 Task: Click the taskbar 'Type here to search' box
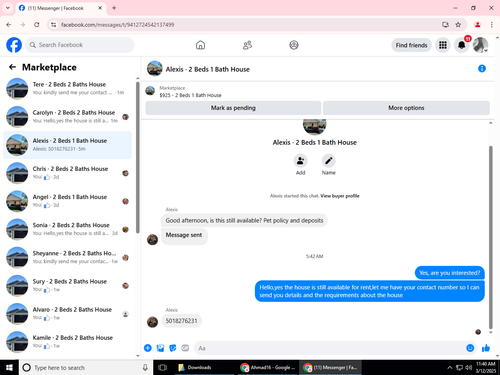click(x=86, y=367)
